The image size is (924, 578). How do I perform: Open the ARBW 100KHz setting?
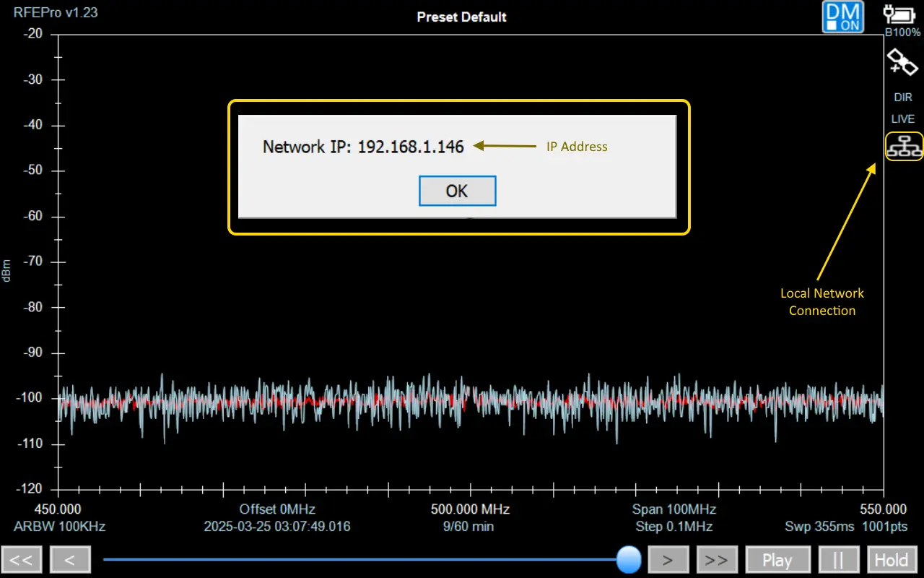59,526
